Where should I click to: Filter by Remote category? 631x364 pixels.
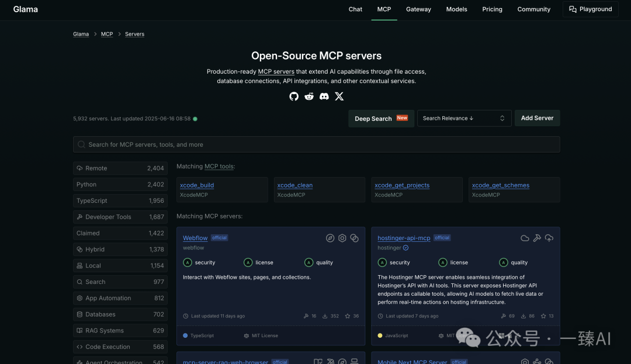[120, 168]
